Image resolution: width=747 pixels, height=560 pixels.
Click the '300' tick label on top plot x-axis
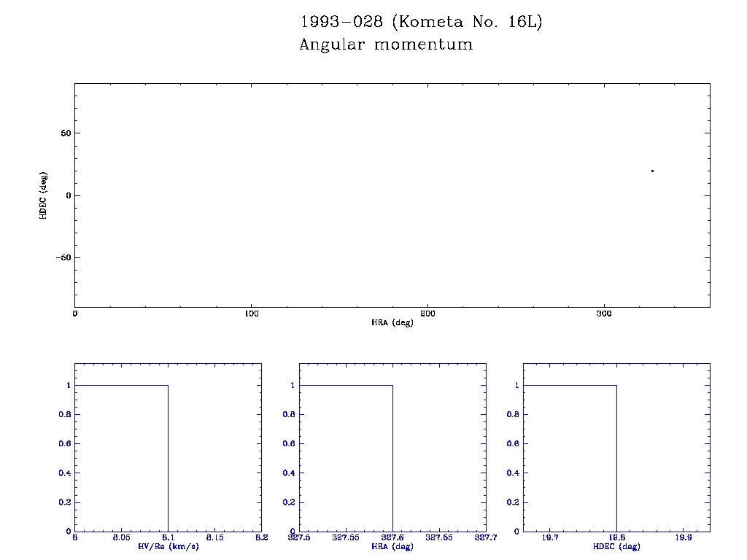point(604,314)
